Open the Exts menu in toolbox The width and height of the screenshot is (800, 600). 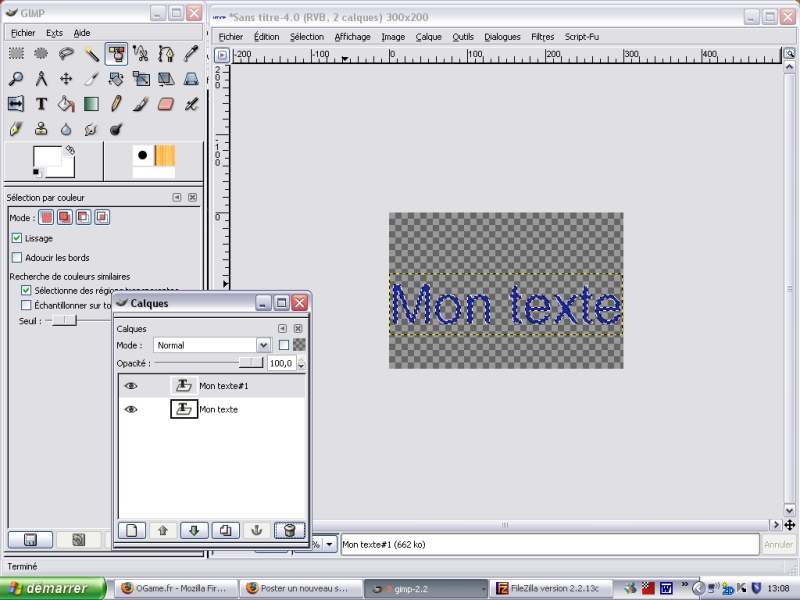pos(54,33)
